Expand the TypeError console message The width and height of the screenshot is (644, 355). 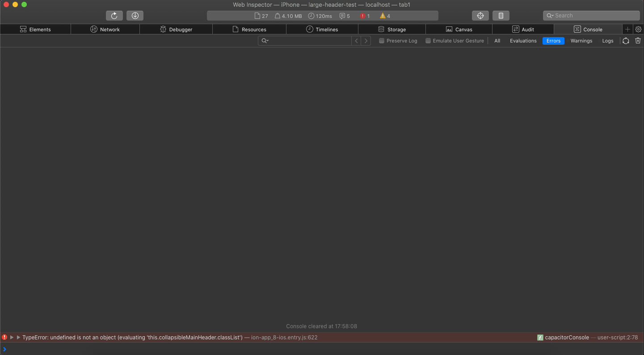pyautogui.click(x=12, y=337)
